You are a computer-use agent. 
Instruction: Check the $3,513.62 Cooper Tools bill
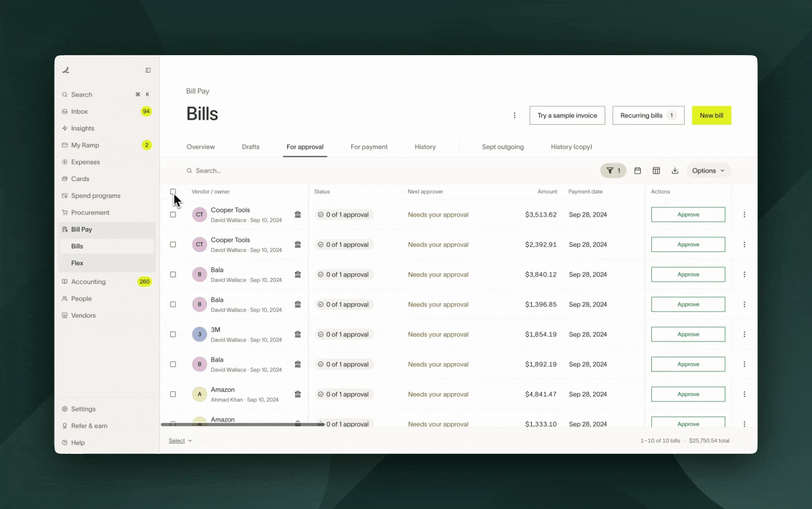click(x=173, y=214)
